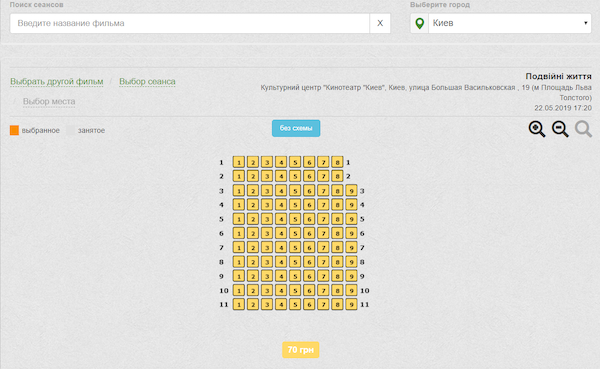Open the Выбрать другой фильм link
The image size is (600, 369).
pyautogui.click(x=57, y=82)
